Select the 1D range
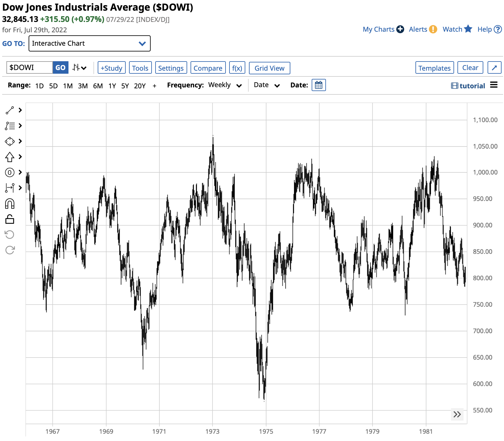504x441 pixels. (x=40, y=86)
